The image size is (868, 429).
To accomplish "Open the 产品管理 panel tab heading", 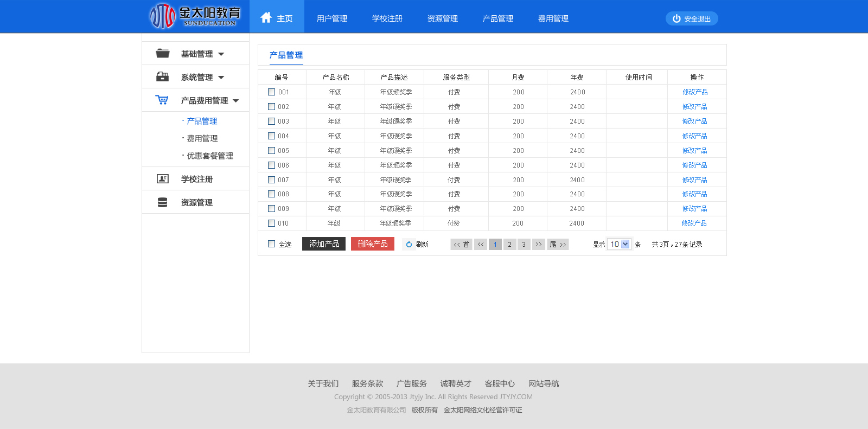I will tap(286, 55).
